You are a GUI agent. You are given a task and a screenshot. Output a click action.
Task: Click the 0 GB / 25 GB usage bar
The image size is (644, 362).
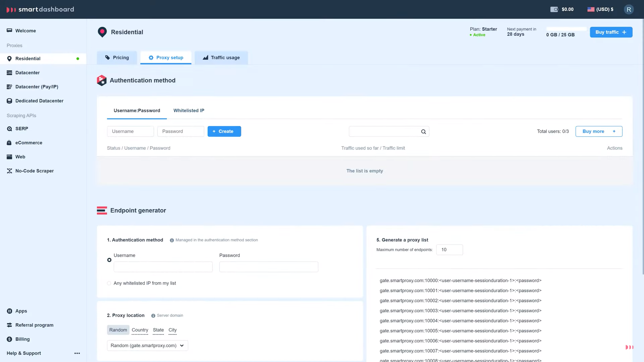click(560, 32)
